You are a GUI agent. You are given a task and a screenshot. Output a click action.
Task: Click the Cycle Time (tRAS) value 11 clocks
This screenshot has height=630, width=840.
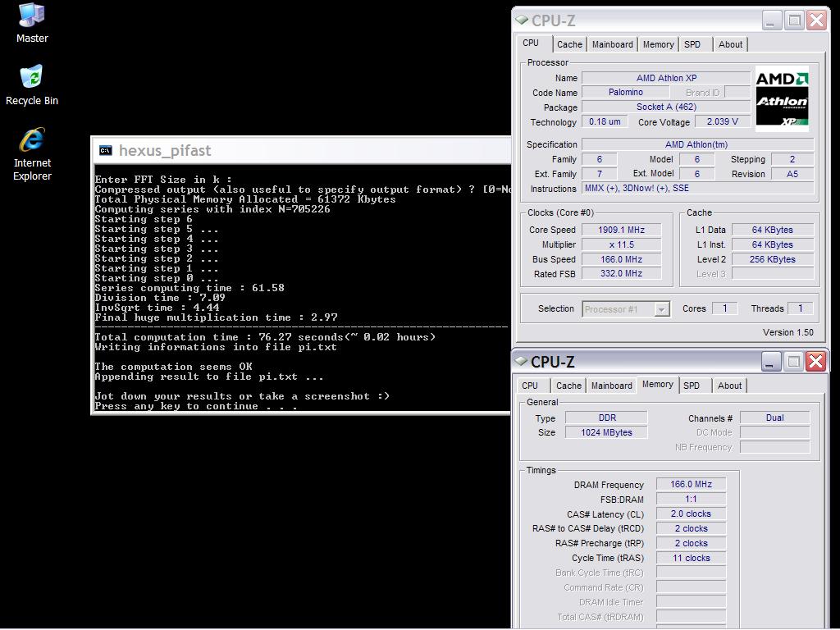[691, 558]
